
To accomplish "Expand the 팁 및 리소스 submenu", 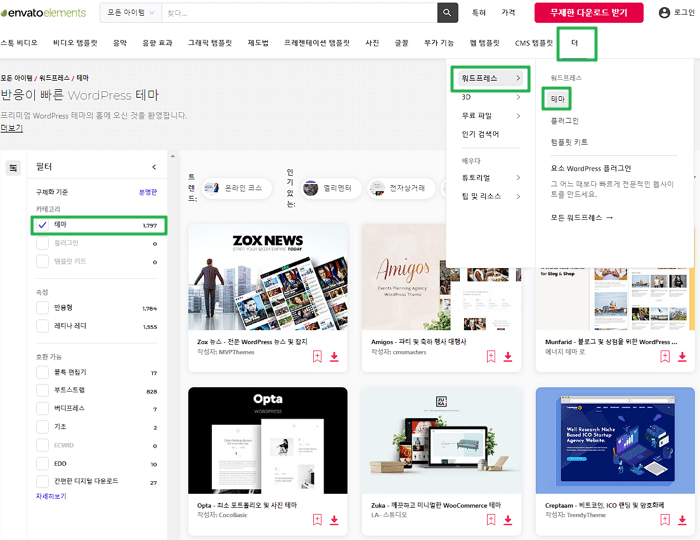I will coord(491,196).
